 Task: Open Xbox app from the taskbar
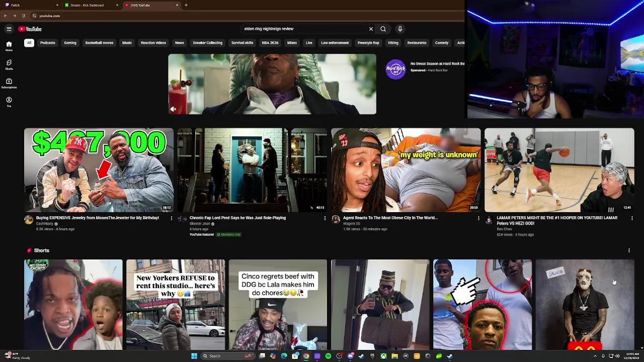383,356
